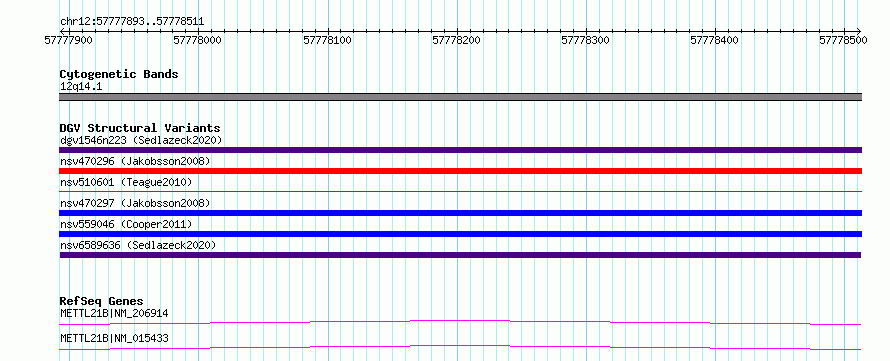The height and width of the screenshot is (361, 890).
Task: Click the magenta line of the NM_206914 transcript
Action: pos(460,322)
